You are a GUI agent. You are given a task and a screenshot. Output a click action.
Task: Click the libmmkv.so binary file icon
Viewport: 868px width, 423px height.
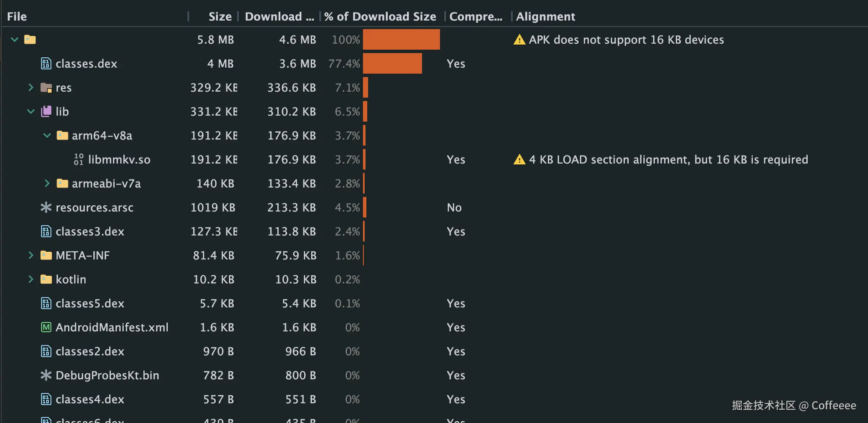click(x=78, y=160)
